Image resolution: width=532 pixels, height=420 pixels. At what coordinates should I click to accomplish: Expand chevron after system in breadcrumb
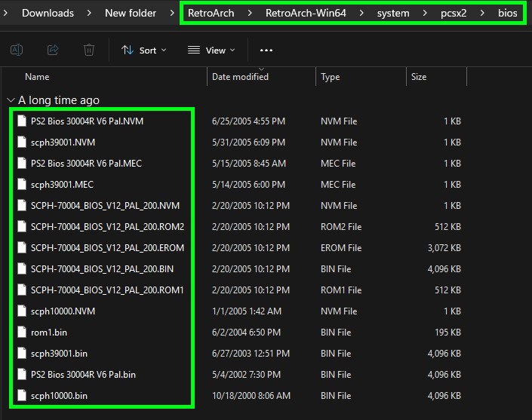(x=425, y=13)
